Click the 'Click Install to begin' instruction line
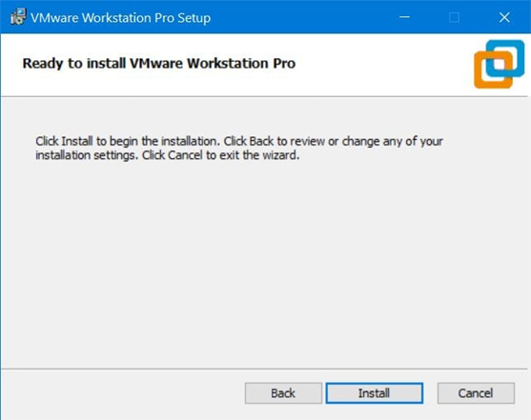 [239, 141]
